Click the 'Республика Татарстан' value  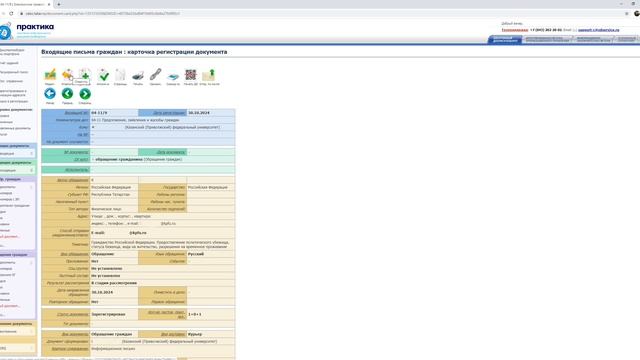[110, 194]
